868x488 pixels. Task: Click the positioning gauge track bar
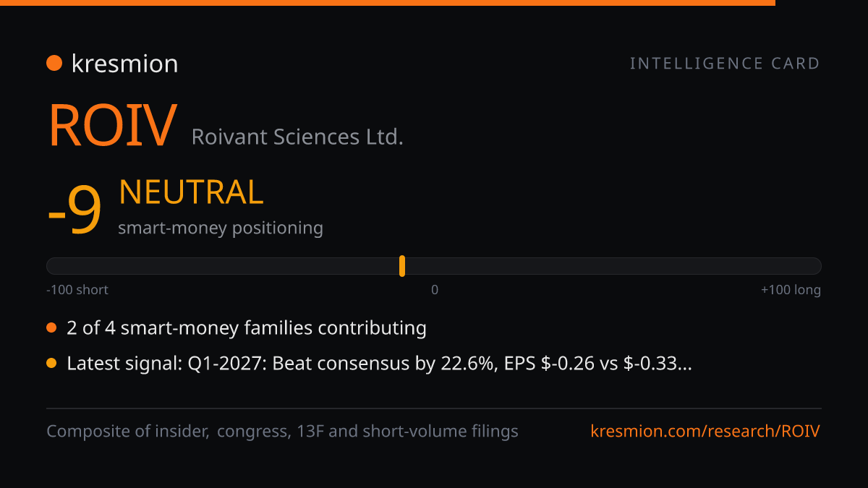point(434,266)
